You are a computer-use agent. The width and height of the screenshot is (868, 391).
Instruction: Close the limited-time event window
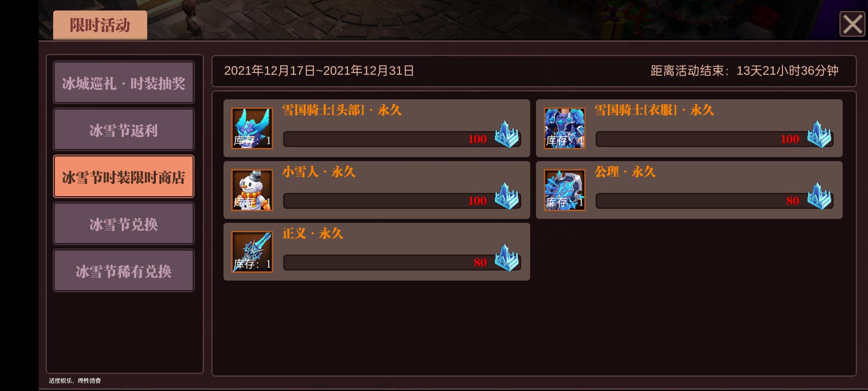click(852, 24)
